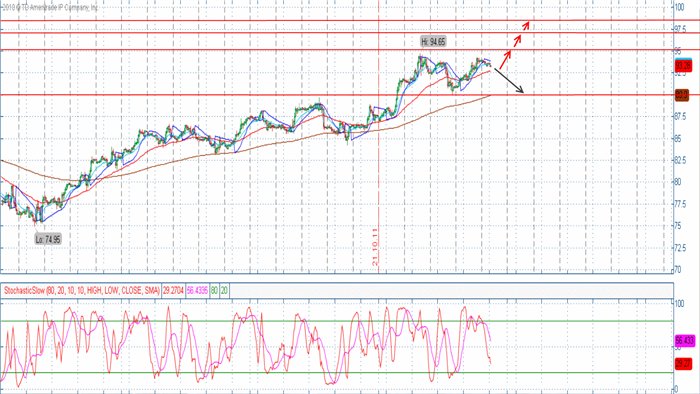Click the Lo: 74.95 price bubble
The height and width of the screenshot is (394, 700).
pyautogui.click(x=48, y=240)
